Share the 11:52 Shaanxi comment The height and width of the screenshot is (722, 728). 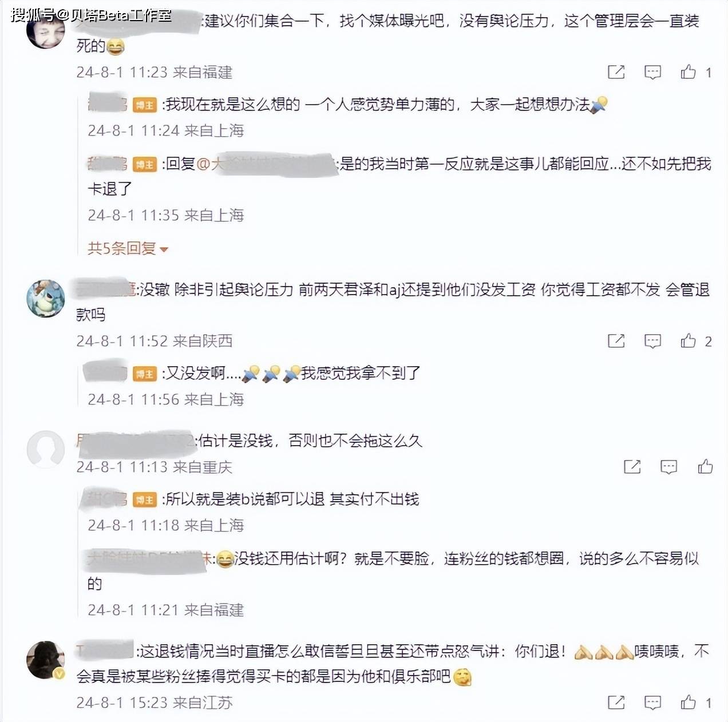click(x=616, y=341)
